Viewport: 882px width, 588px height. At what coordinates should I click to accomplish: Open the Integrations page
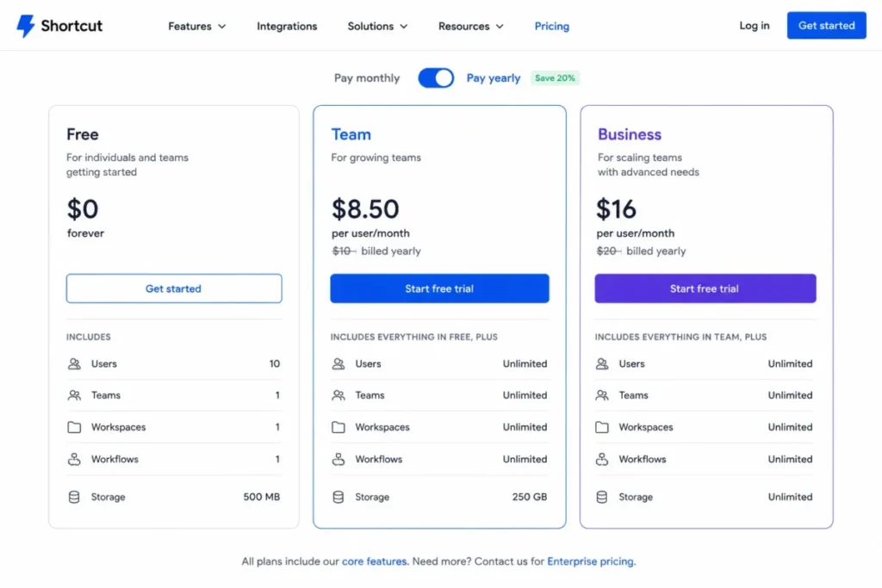tap(287, 27)
